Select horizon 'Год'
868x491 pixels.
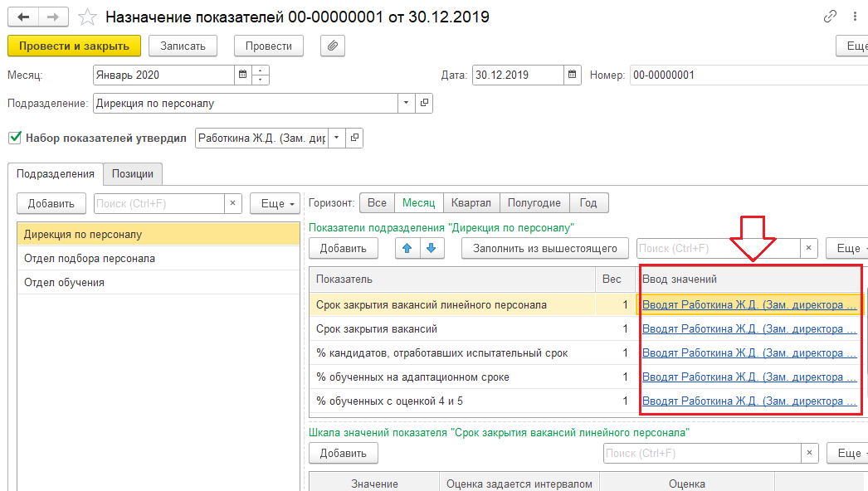pyautogui.click(x=588, y=202)
